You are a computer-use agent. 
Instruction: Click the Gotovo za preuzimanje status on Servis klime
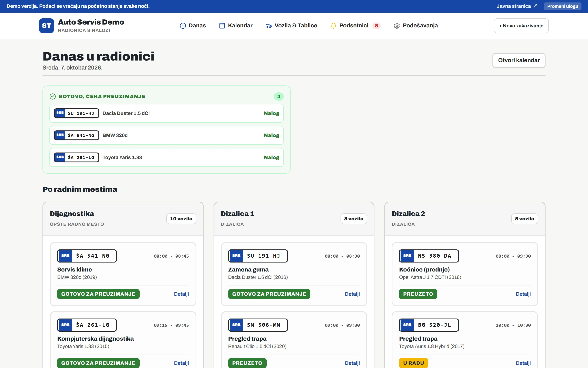(x=98, y=294)
